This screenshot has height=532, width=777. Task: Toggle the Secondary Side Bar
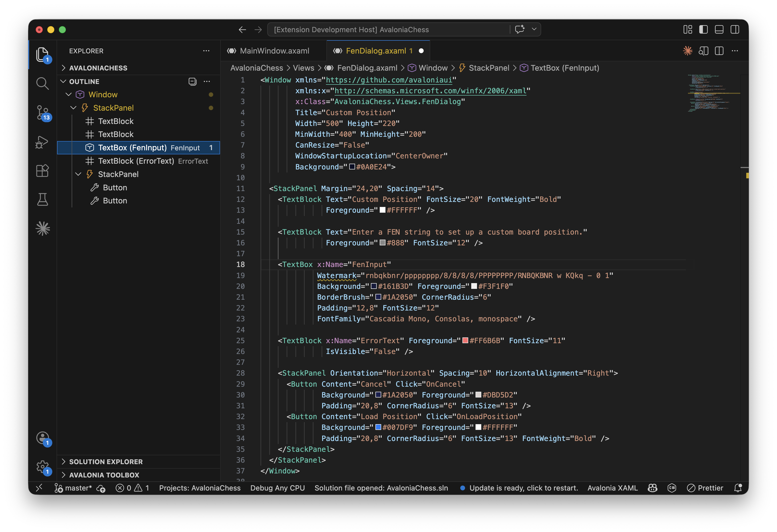point(735,29)
